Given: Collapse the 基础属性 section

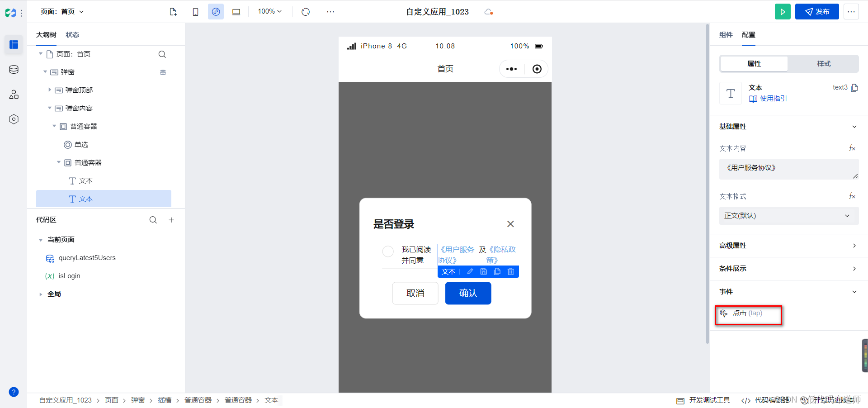Looking at the screenshot, I should click(854, 127).
